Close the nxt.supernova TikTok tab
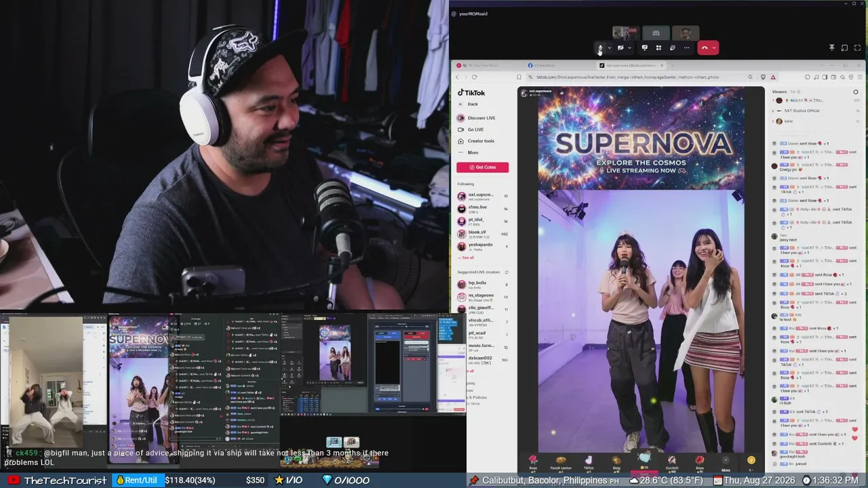 point(662,65)
